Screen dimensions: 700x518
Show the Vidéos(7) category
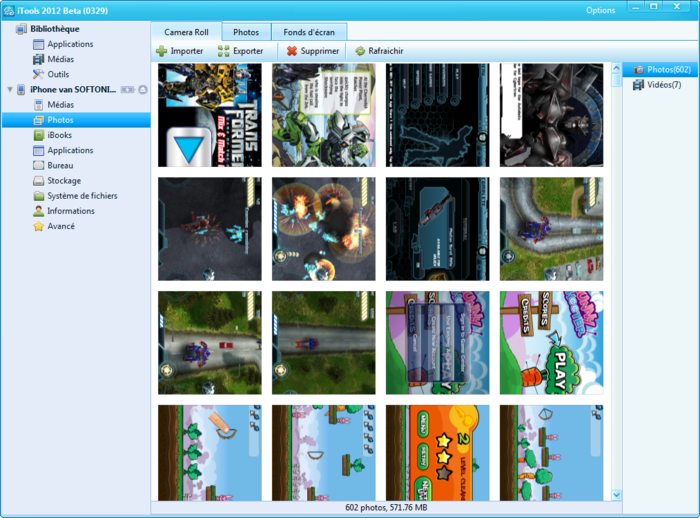664,85
